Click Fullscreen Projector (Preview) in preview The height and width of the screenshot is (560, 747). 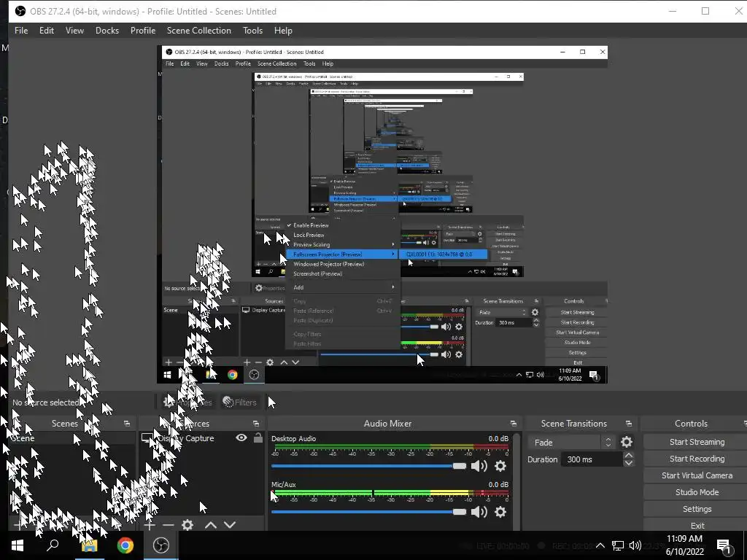coord(343,254)
